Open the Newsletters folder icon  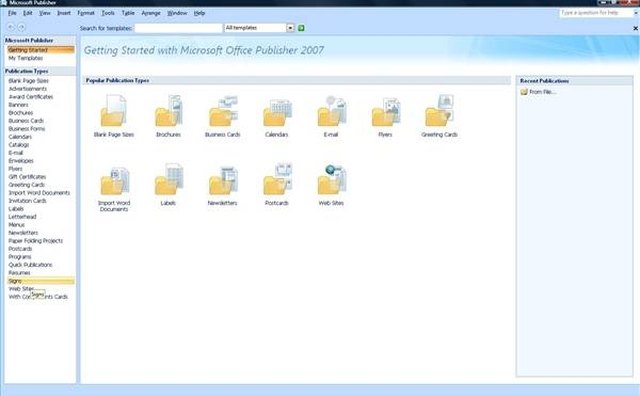pos(223,180)
